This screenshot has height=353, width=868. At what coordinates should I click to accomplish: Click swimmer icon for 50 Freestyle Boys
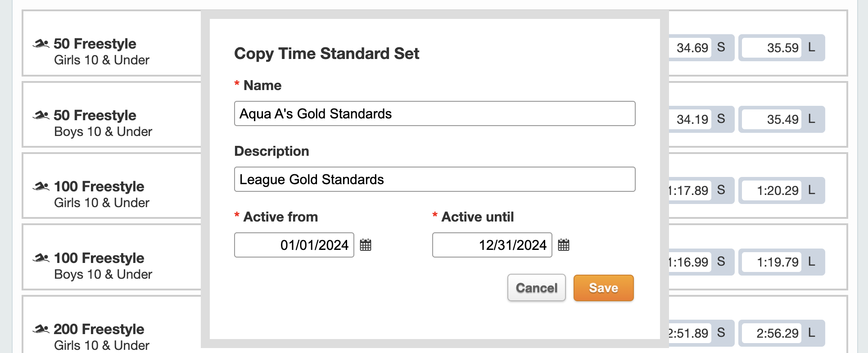click(x=41, y=115)
